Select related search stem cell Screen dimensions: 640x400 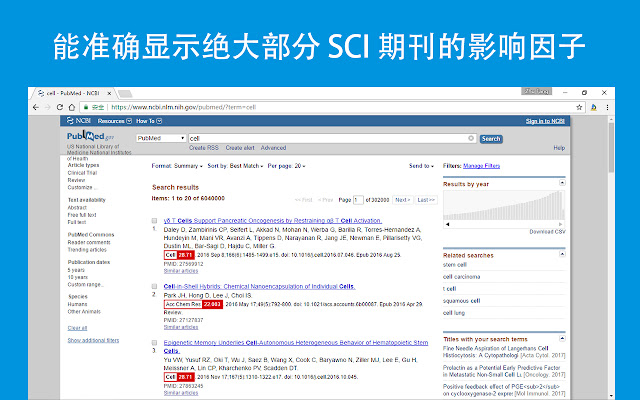[455, 265]
